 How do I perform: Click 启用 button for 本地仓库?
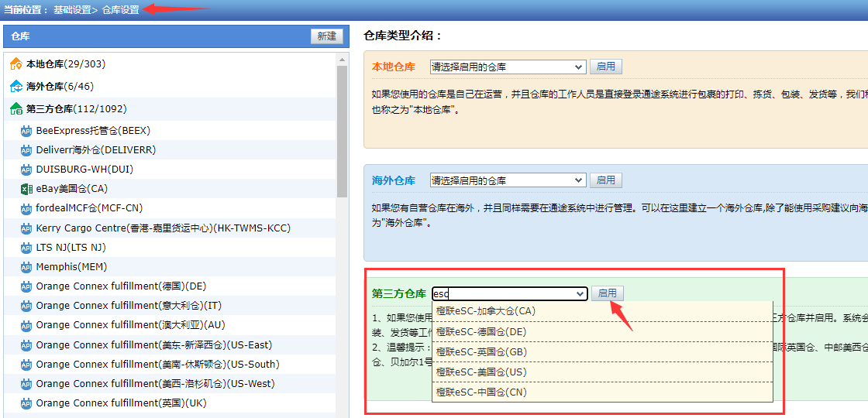pos(605,67)
